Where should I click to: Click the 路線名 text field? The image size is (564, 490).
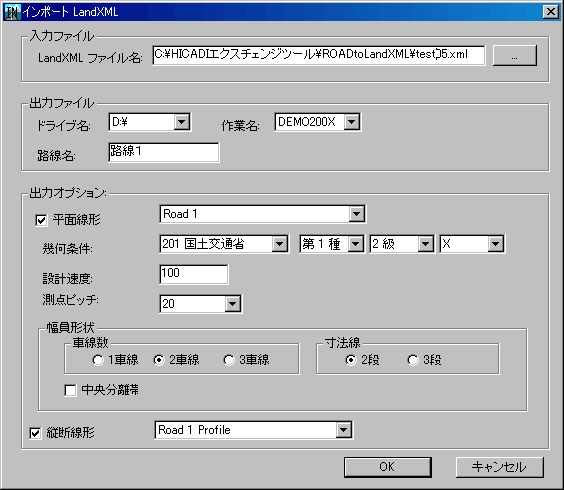(164, 152)
